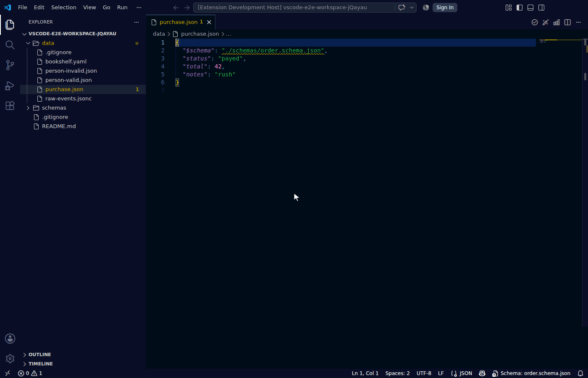Toggle the bottom panel layout button
588x378 pixels.
530,8
